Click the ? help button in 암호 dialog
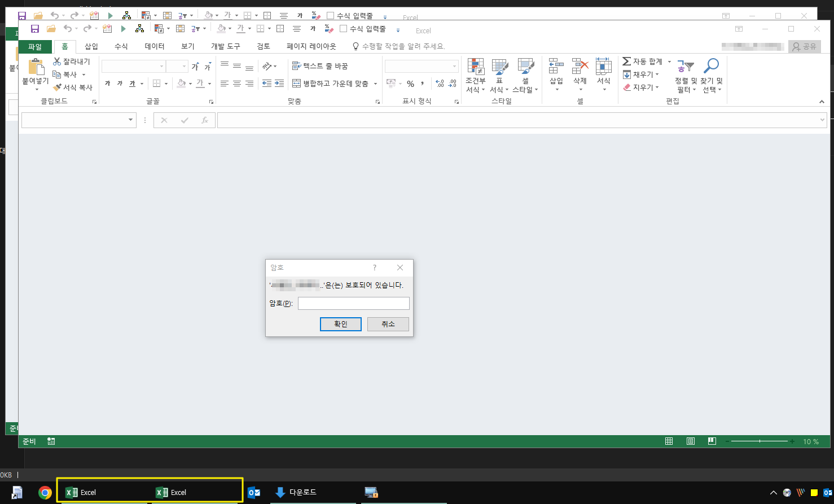 point(375,268)
